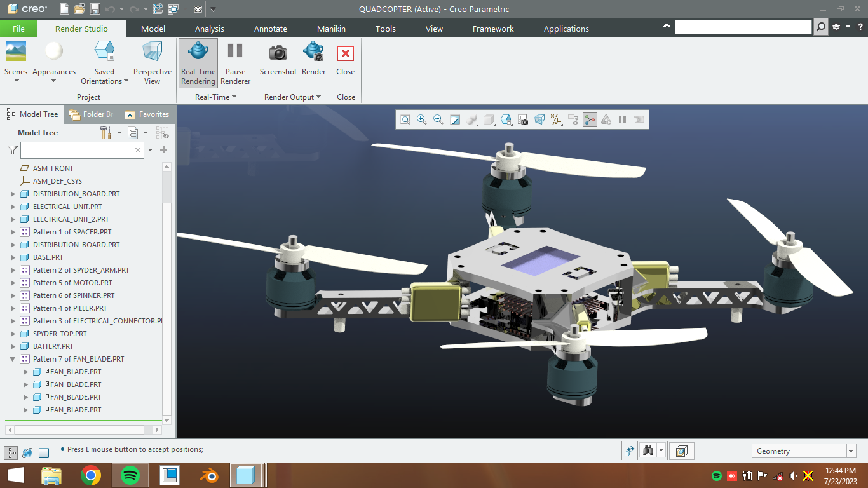Open the File menu

click(18, 29)
